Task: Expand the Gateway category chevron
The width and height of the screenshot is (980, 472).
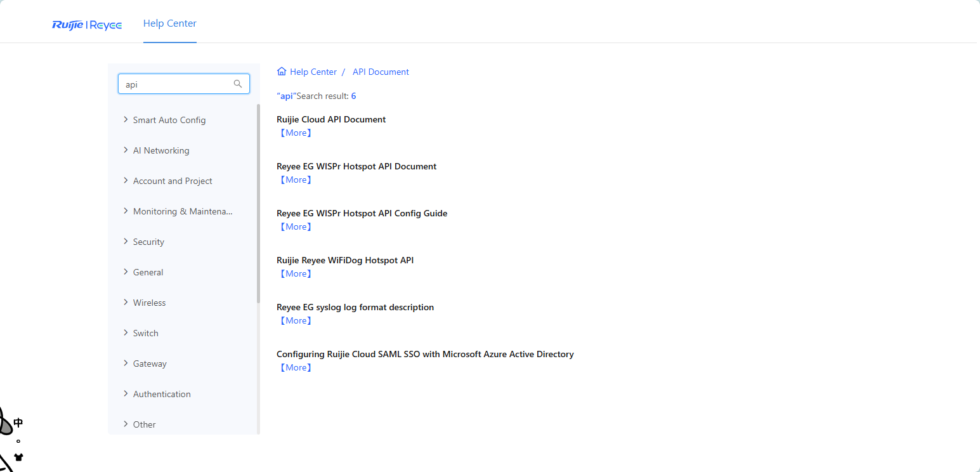Action: click(x=126, y=363)
